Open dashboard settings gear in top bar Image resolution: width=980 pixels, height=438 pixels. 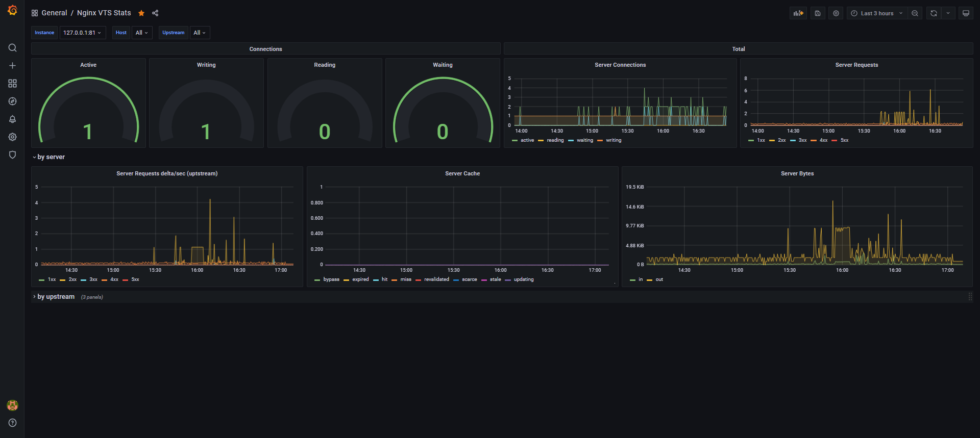point(836,13)
